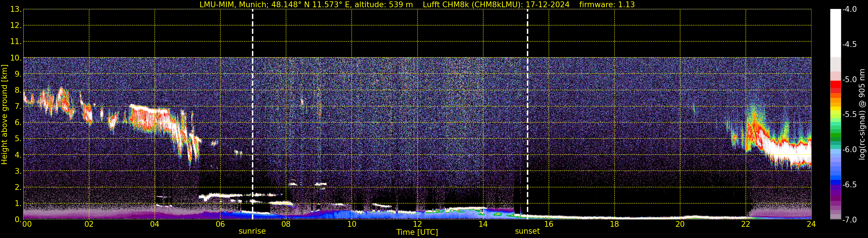Click the 'sunset' label below axis
The width and height of the screenshot is (868, 238).
[x=527, y=231]
